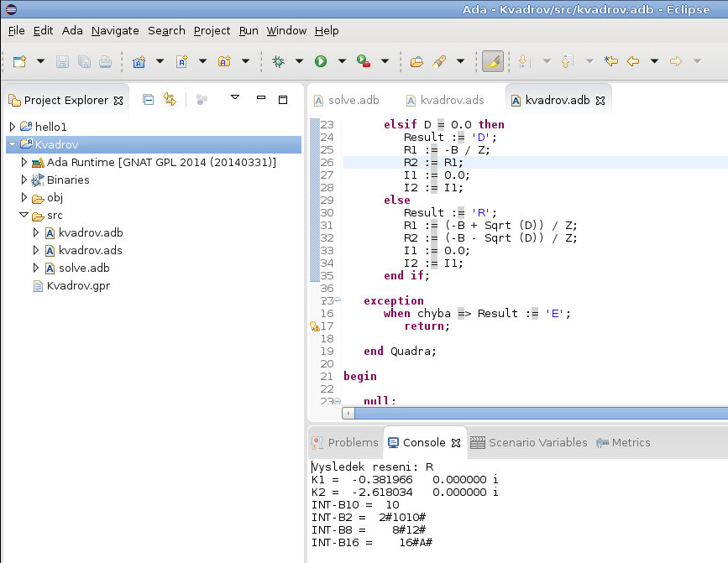This screenshot has height=563, width=728.
Task: Open the Project Explorer view menu
Action: (x=235, y=98)
